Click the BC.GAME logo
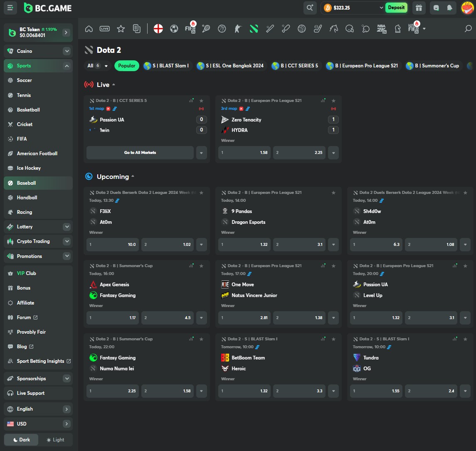Screen dimensions: 476x451 point(48,8)
